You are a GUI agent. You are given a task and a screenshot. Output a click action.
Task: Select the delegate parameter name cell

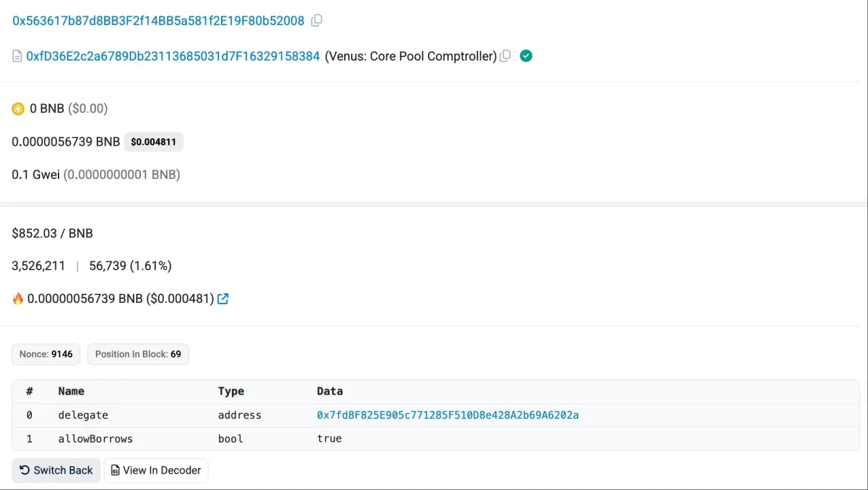pos(83,415)
